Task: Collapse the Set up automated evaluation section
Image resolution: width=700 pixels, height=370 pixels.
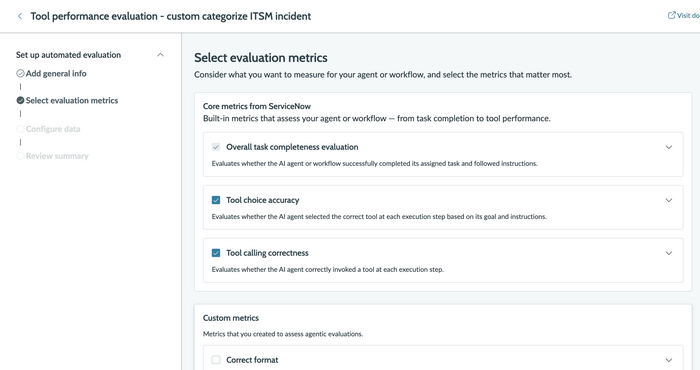Action: point(160,55)
